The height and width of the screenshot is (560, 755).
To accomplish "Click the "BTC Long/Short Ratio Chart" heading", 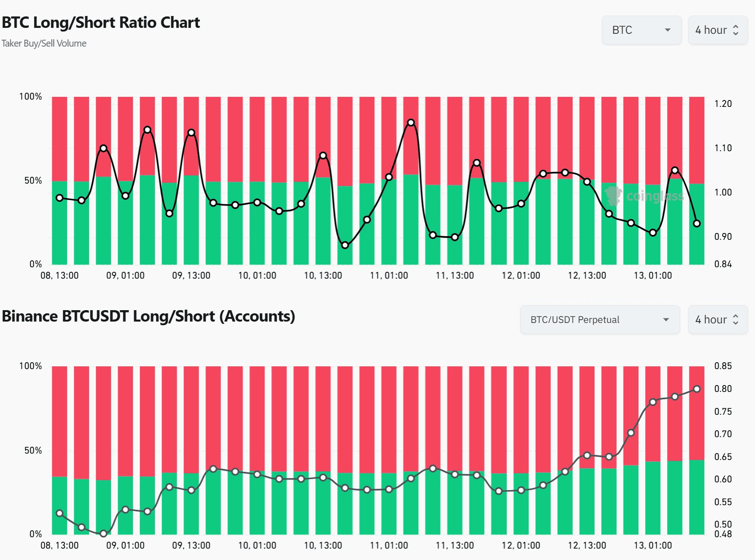I will [101, 22].
